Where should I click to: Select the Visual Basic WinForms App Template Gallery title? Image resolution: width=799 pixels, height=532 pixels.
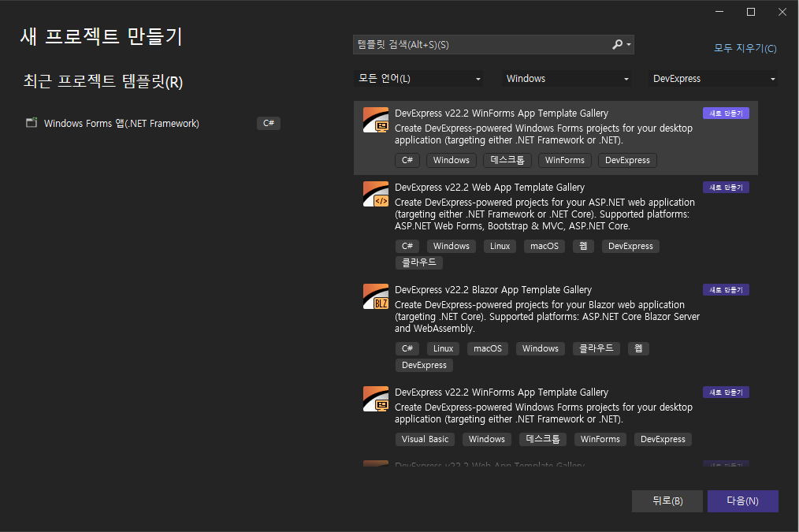pos(501,392)
